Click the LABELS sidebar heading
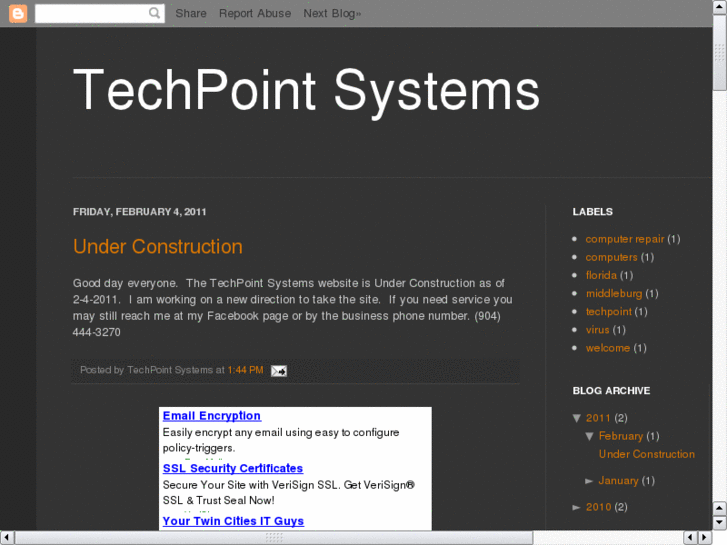727x545 pixels. click(x=593, y=212)
